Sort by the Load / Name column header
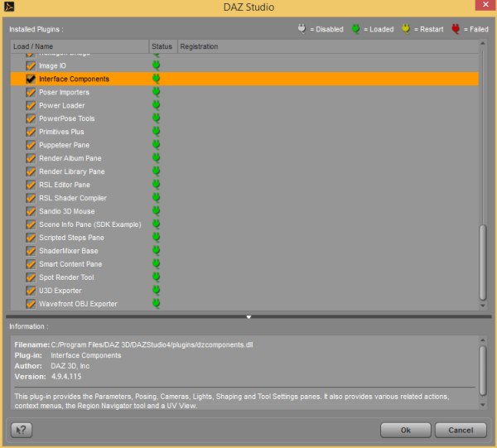The width and height of the screenshot is (497, 448). tap(79, 46)
